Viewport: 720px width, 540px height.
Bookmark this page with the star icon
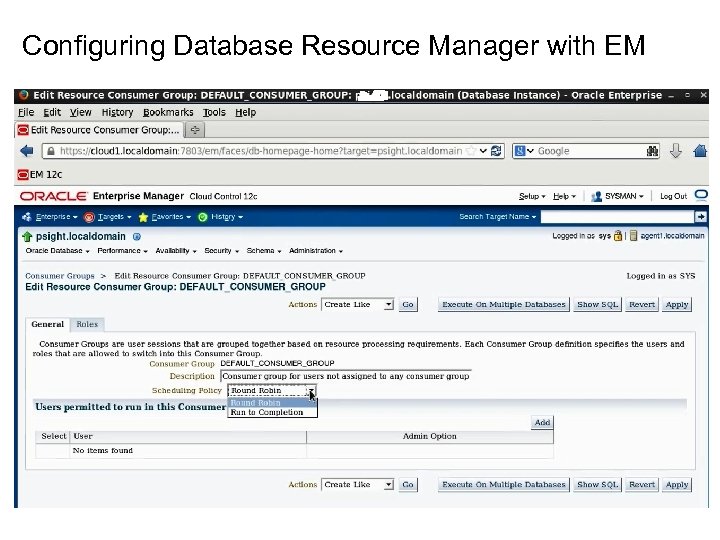pyautogui.click(x=471, y=151)
